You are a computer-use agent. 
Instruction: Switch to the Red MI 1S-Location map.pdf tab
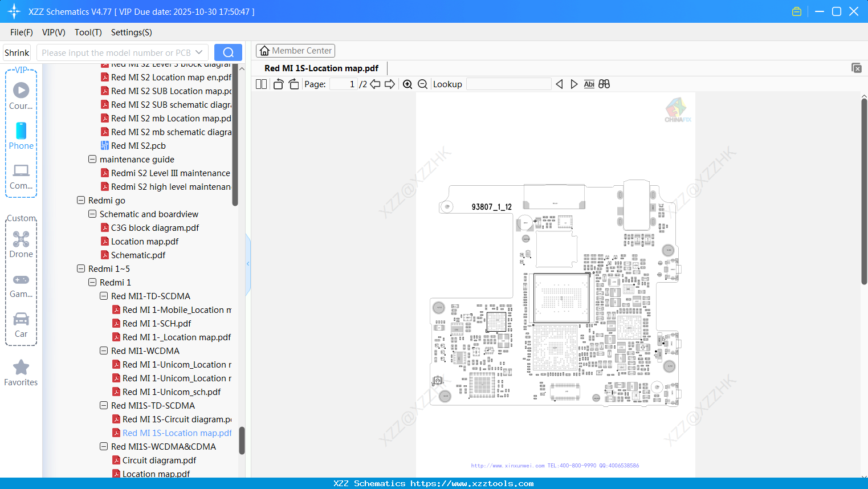[x=321, y=68]
